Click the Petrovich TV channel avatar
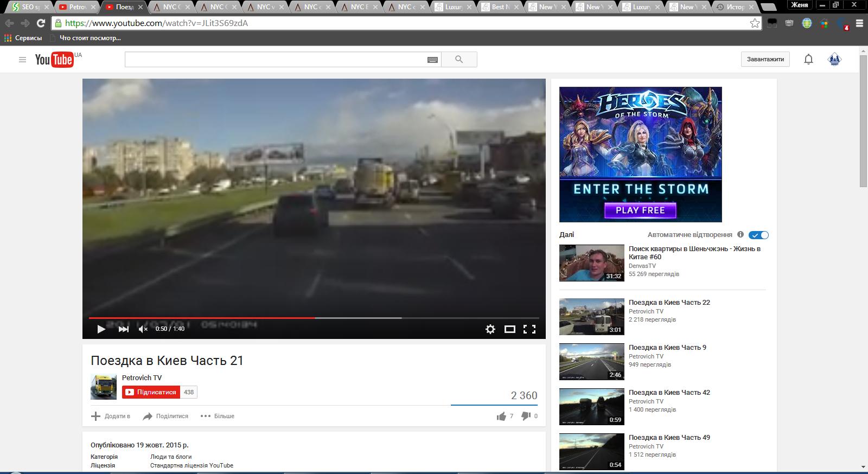The image size is (868, 474). 104,387
